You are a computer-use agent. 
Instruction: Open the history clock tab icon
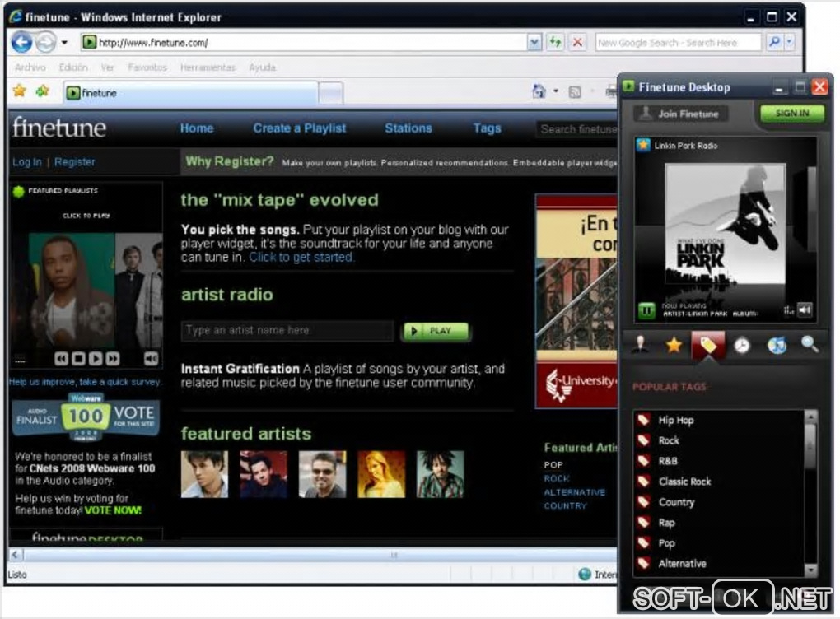click(x=741, y=346)
